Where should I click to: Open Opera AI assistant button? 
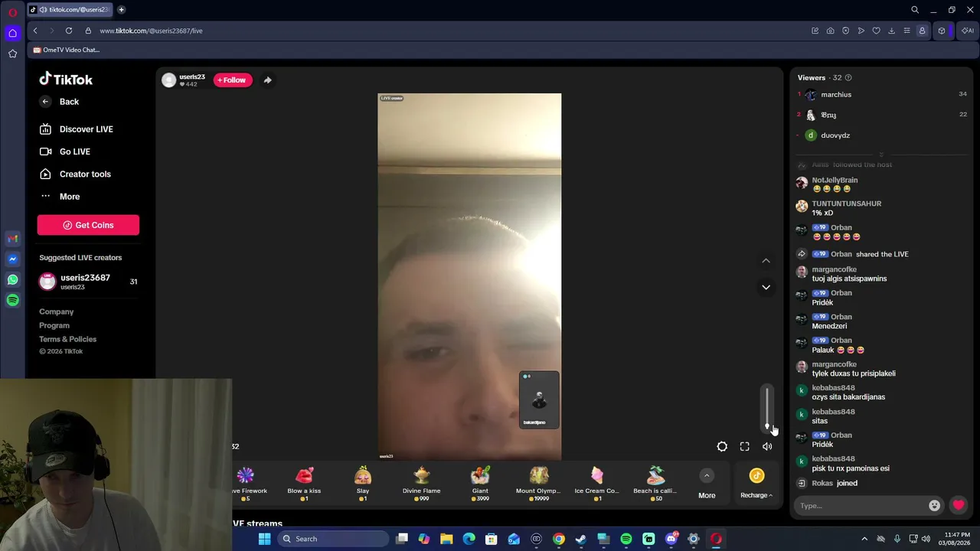(x=968, y=31)
